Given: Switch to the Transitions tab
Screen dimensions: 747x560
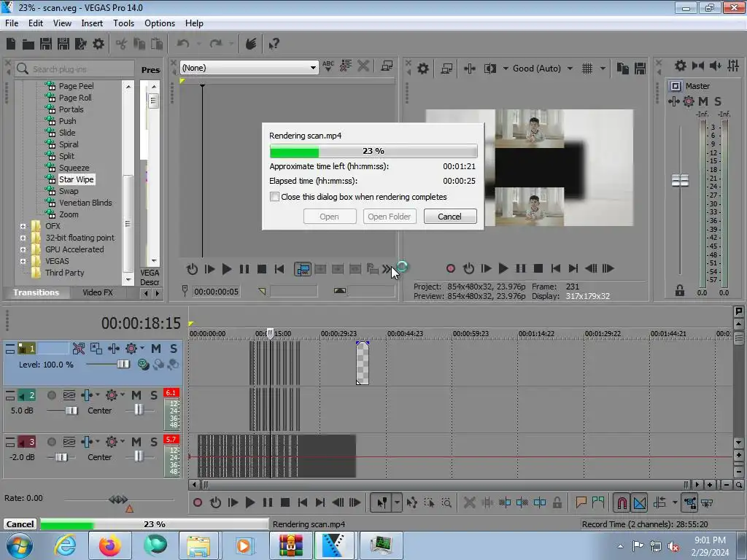Looking at the screenshot, I should click(x=36, y=292).
